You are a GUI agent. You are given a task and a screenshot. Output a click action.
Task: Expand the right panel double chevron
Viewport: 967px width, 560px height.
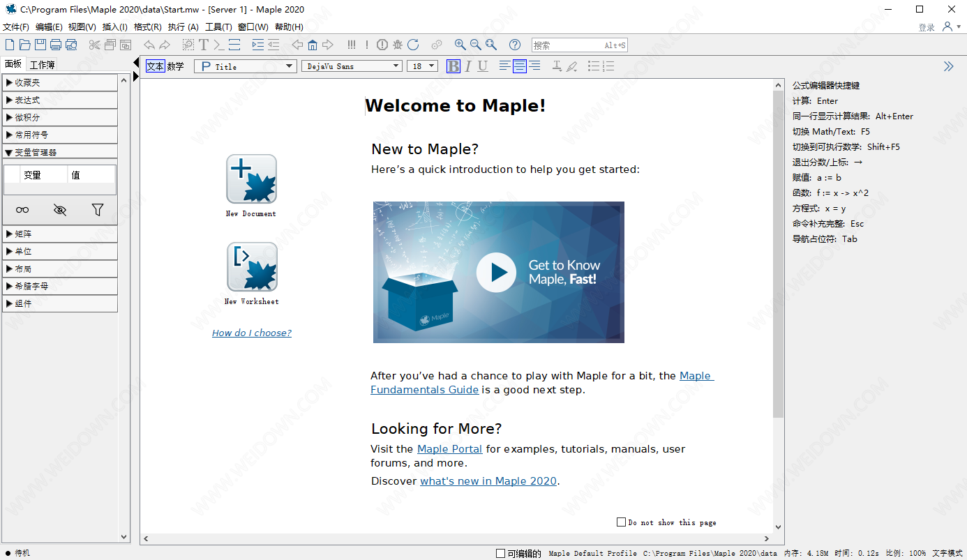pyautogui.click(x=949, y=66)
